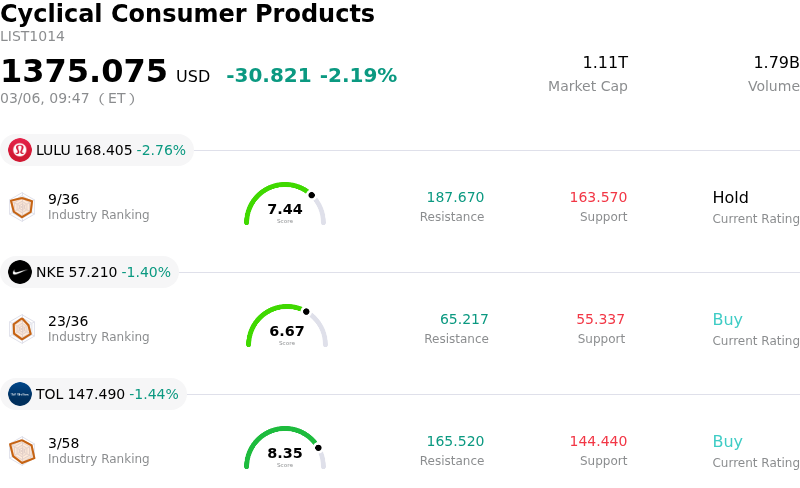The height and width of the screenshot is (488, 800).
Task: Click the 1.79B Volume figure
Action: tap(776, 63)
